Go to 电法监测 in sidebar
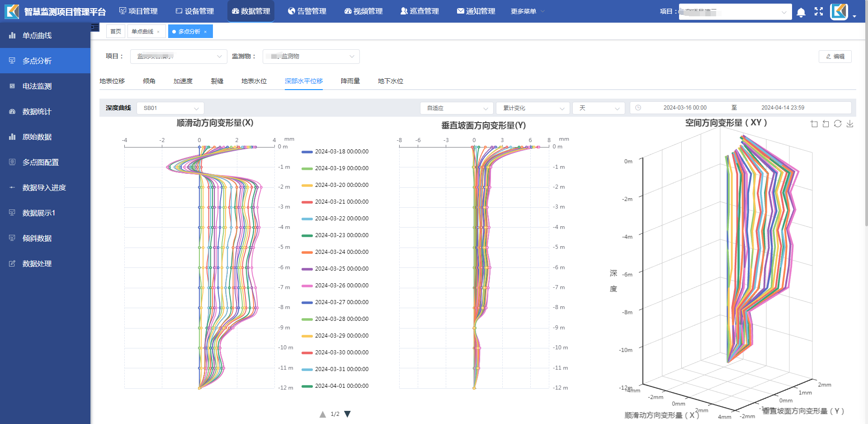868x424 pixels. 37,86
